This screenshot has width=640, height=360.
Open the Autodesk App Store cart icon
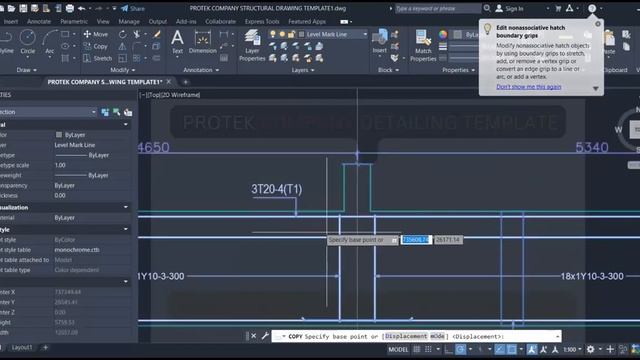[558, 8]
